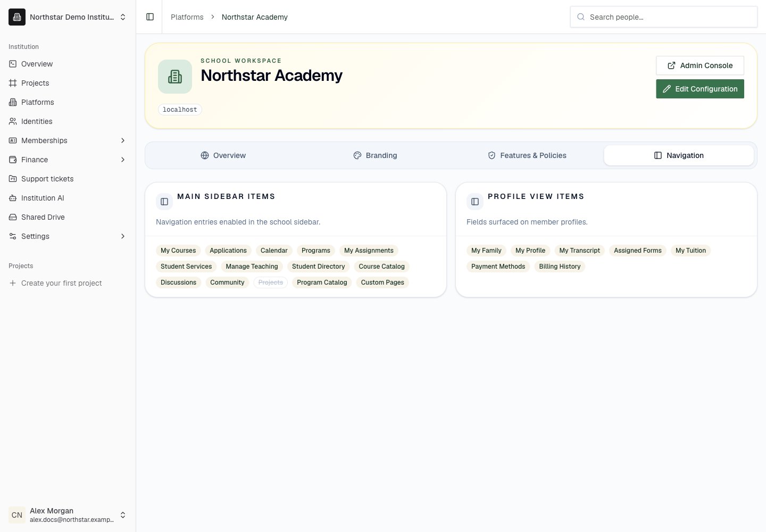The width and height of the screenshot is (766, 532).
Task: Click the Northstar Academy breadcrumb
Action: point(255,17)
